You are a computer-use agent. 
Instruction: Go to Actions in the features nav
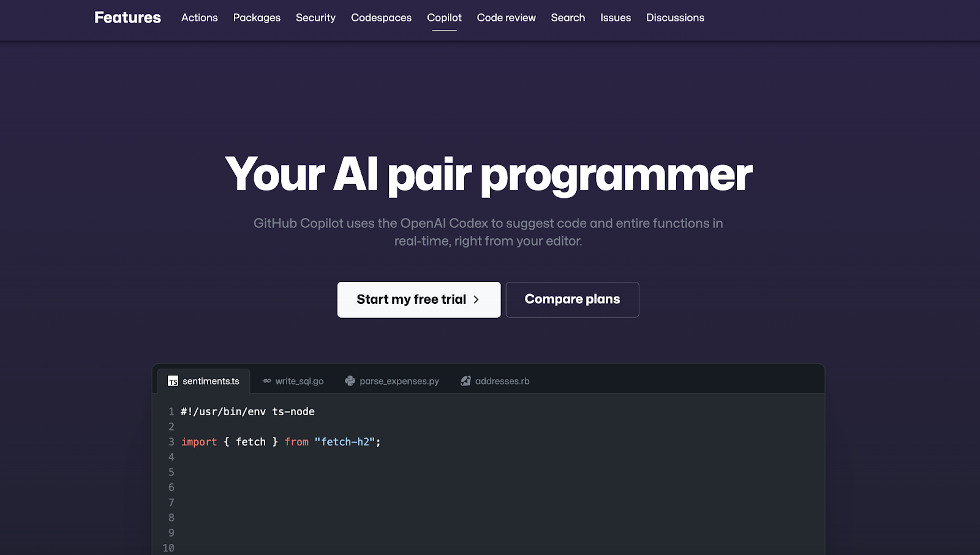(x=200, y=18)
